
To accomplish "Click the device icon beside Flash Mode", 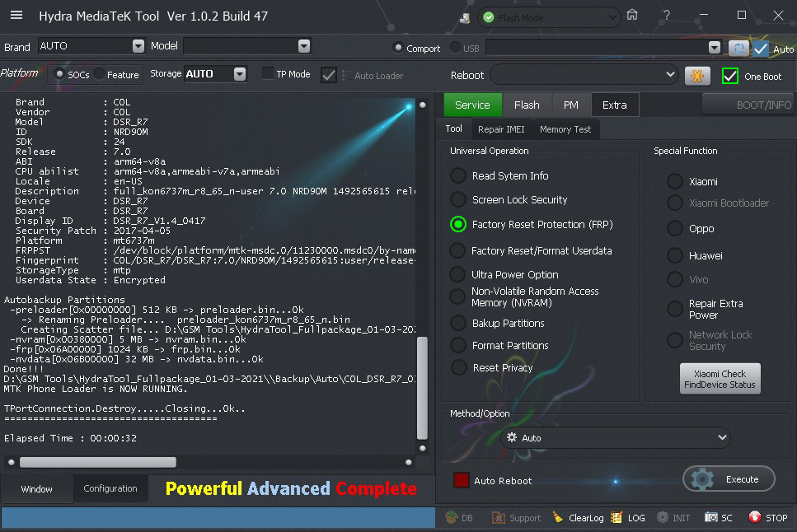I will pos(465,18).
